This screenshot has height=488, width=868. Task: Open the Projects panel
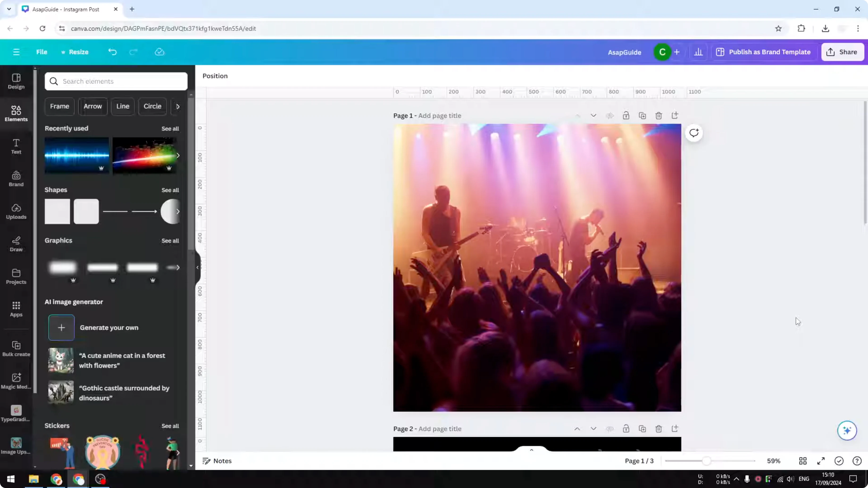tap(16, 277)
